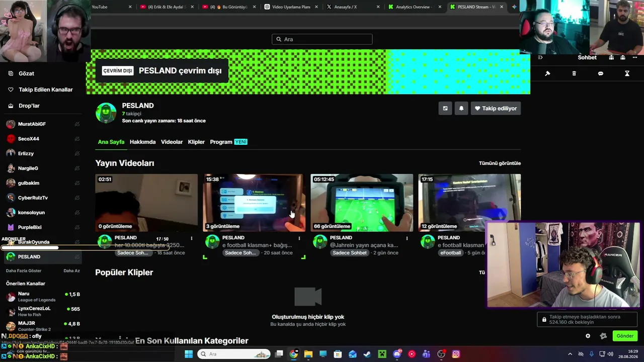
Task: Show hidden system tray icons
Action: click(x=570, y=354)
